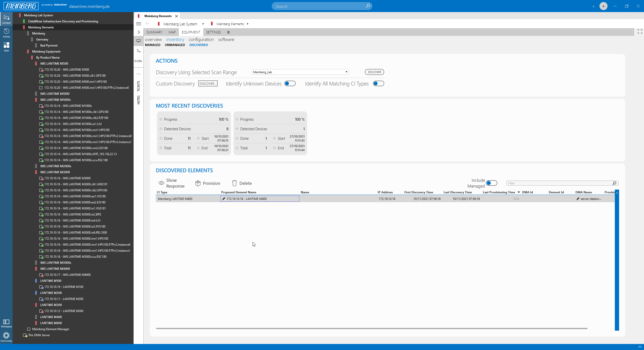Open the user avatar menu

(603, 6)
